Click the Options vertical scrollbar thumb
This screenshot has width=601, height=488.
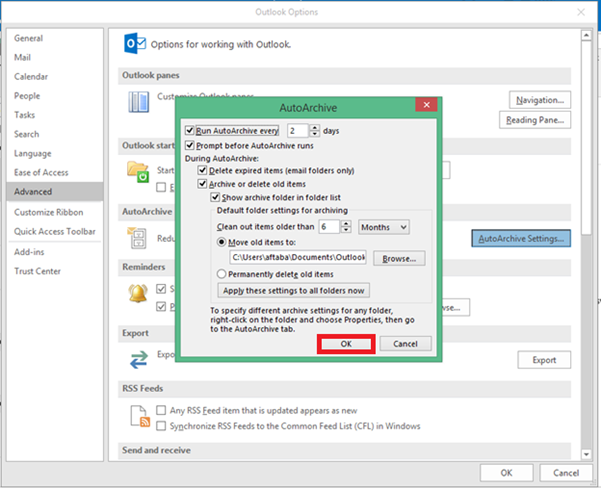click(x=586, y=137)
